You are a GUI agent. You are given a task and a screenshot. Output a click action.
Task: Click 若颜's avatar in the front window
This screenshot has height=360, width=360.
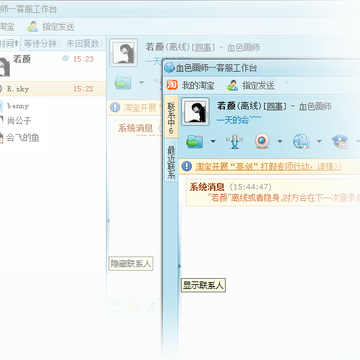(195, 112)
